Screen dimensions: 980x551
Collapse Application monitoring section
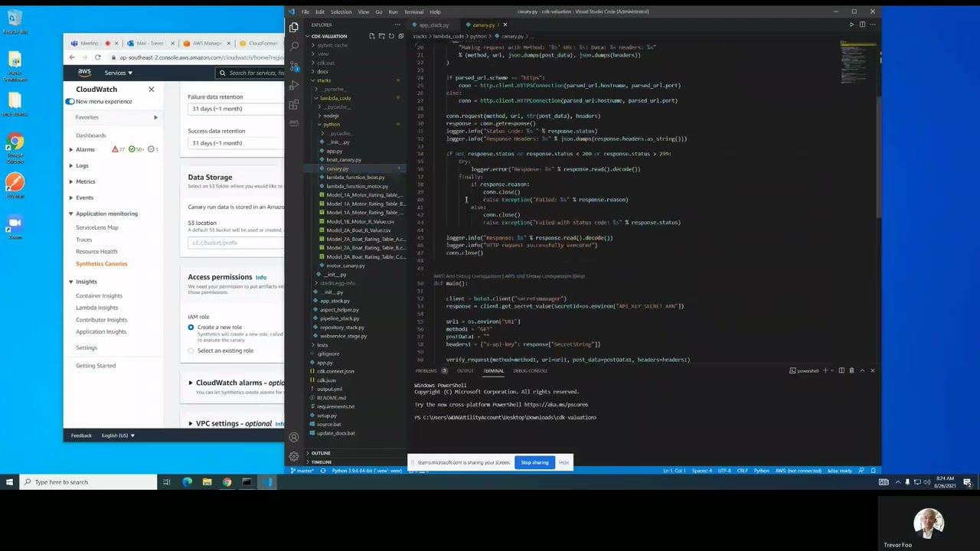[x=70, y=214]
